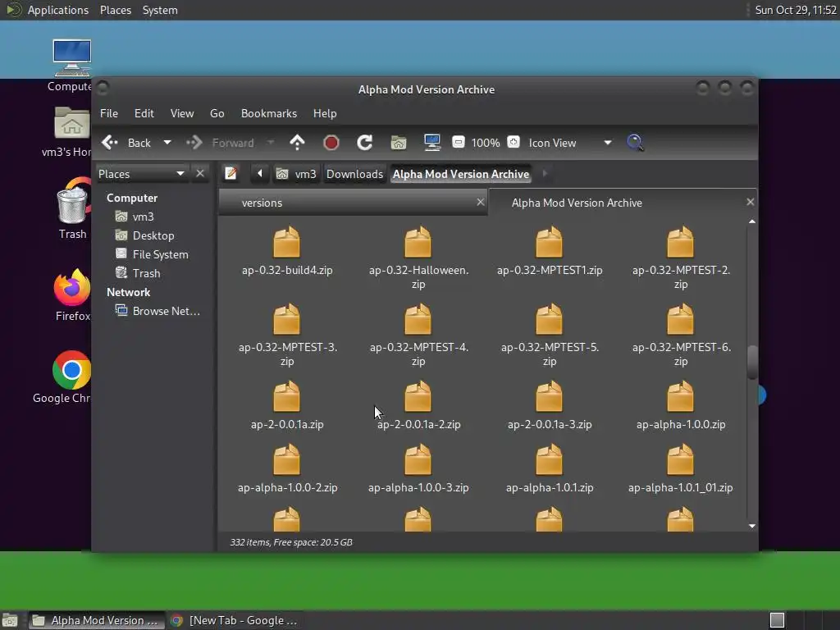This screenshot has width=840, height=630.
Task: Open the Applications menu in top panel
Action: click(58, 10)
